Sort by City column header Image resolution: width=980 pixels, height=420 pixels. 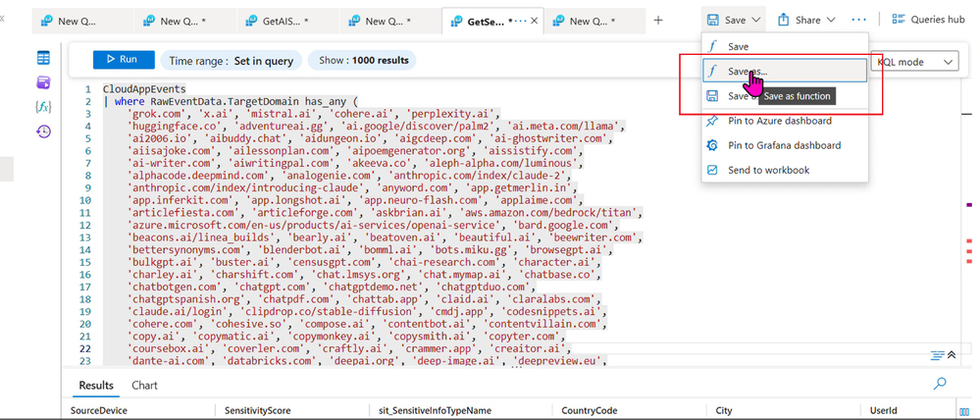coord(724,410)
